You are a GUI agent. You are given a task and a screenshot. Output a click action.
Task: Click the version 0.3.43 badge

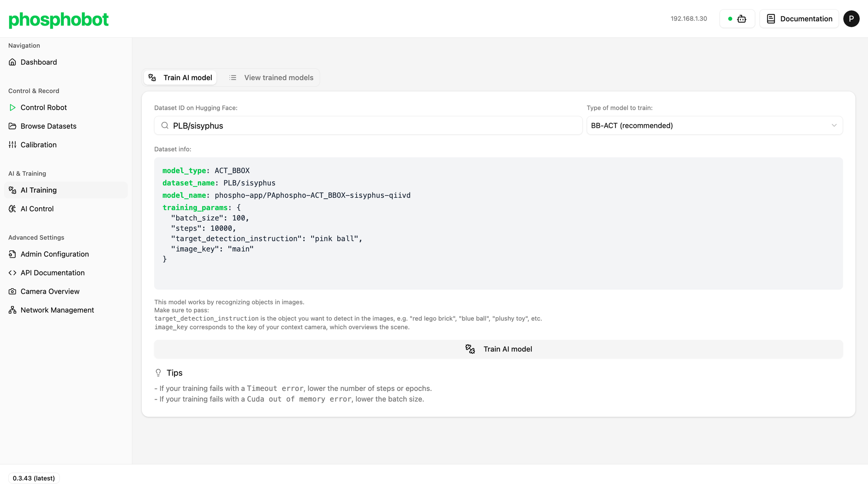coord(34,478)
